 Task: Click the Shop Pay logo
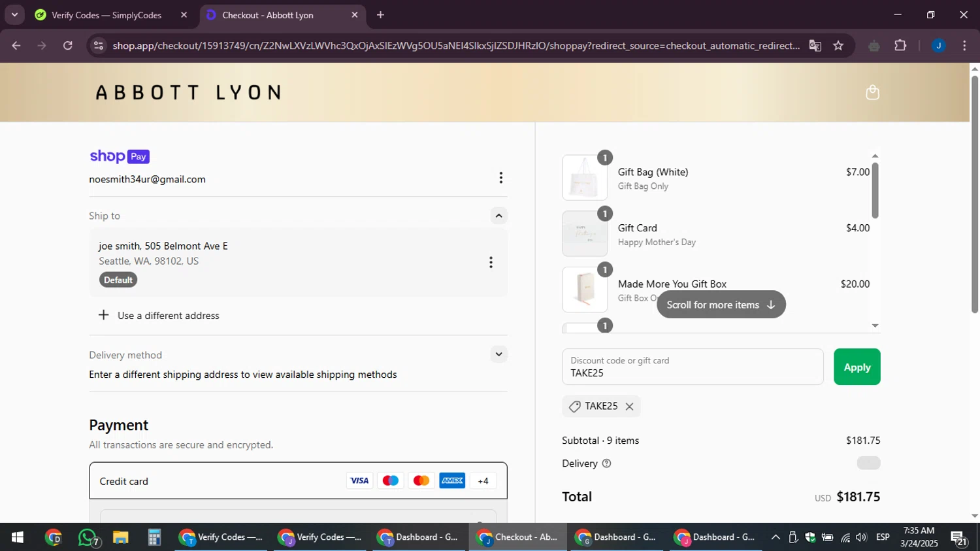coord(120,156)
